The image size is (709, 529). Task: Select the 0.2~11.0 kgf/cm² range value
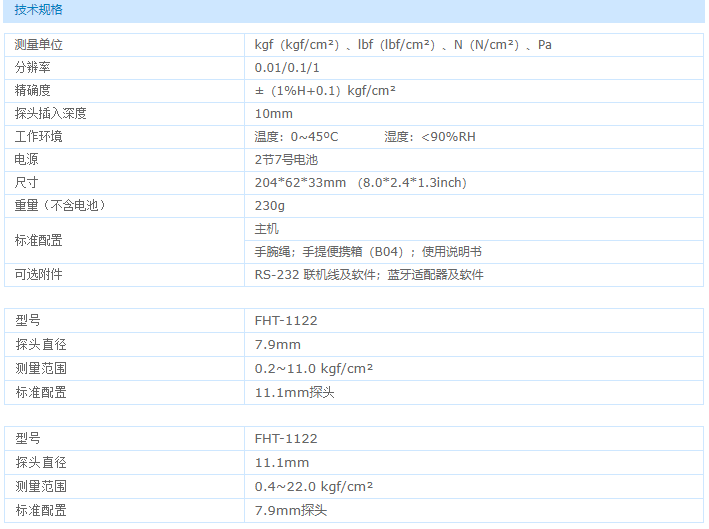coord(314,369)
